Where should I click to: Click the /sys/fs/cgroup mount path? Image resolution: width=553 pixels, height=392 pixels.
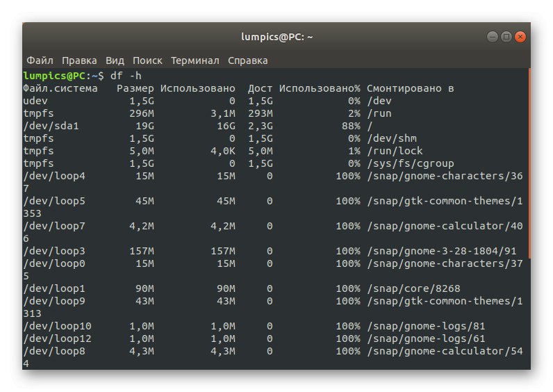click(410, 163)
